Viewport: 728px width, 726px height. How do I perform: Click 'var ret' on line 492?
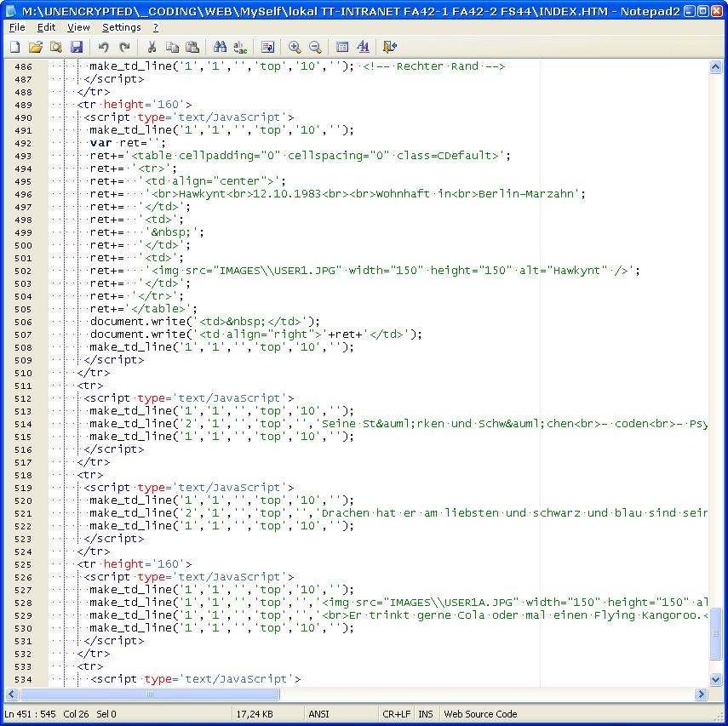(x=118, y=143)
